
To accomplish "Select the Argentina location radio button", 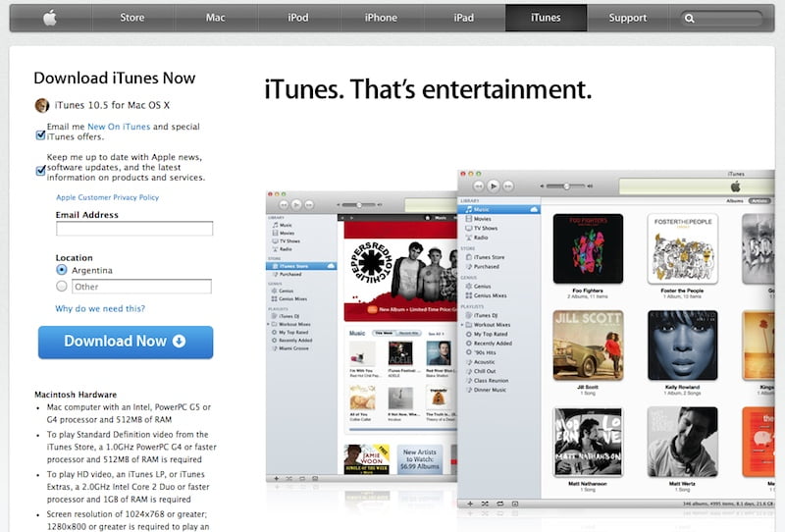I will pyautogui.click(x=62, y=270).
